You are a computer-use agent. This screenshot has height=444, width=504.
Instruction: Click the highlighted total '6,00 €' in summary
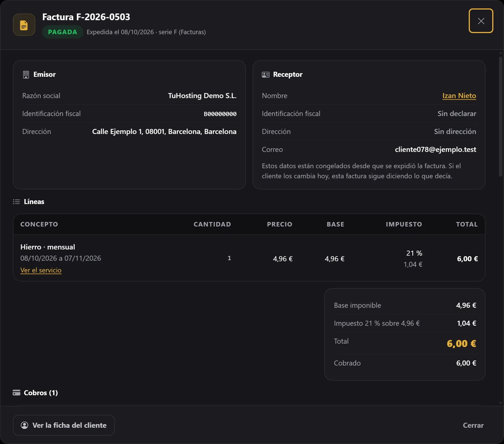(461, 343)
